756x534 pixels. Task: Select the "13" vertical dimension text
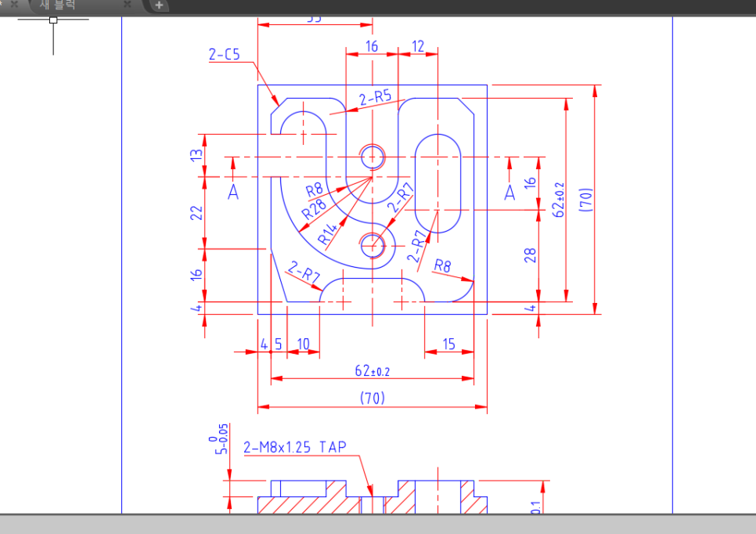[x=196, y=155]
